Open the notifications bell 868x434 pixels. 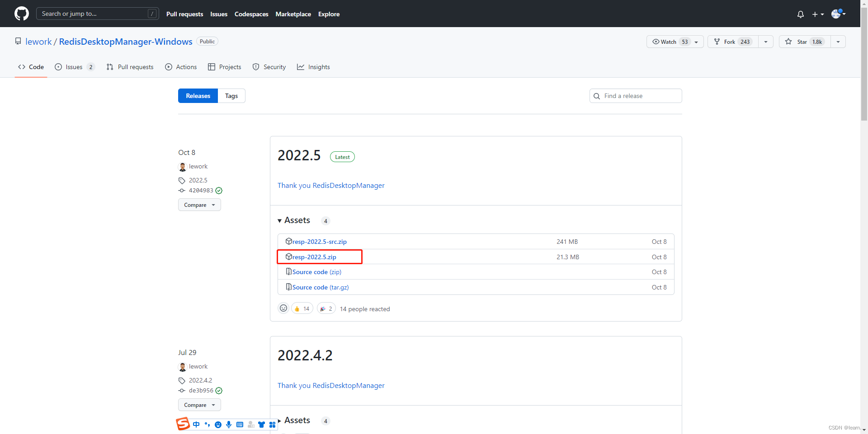coord(801,14)
